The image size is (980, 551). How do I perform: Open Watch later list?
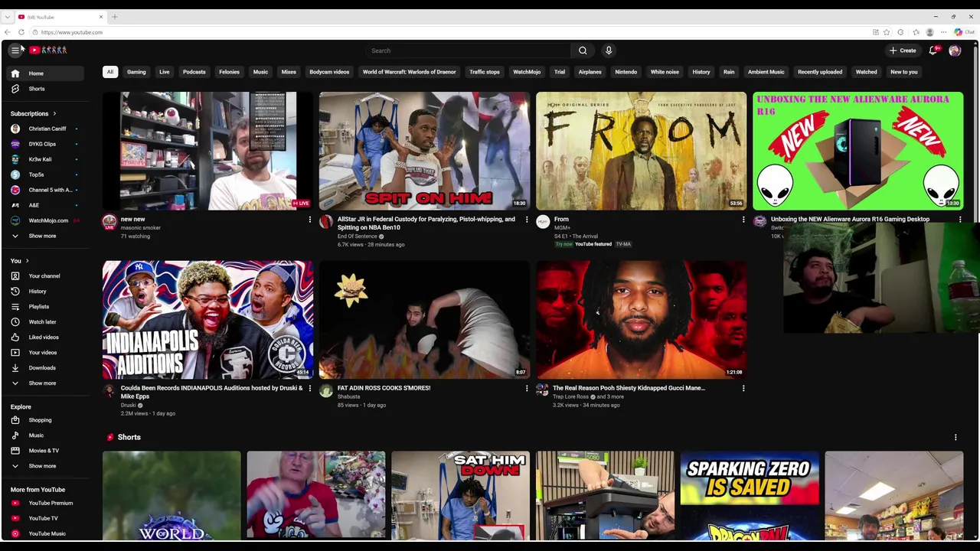point(46,322)
